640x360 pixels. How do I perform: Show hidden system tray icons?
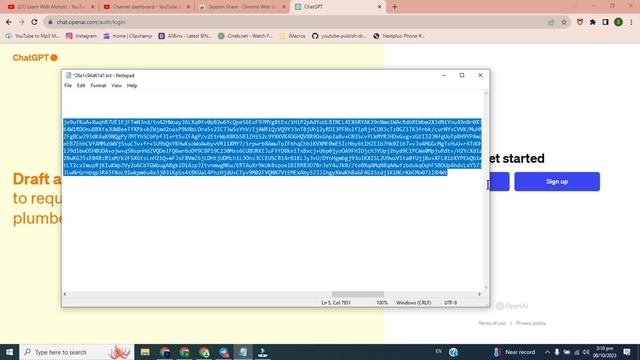click(547, 352)
